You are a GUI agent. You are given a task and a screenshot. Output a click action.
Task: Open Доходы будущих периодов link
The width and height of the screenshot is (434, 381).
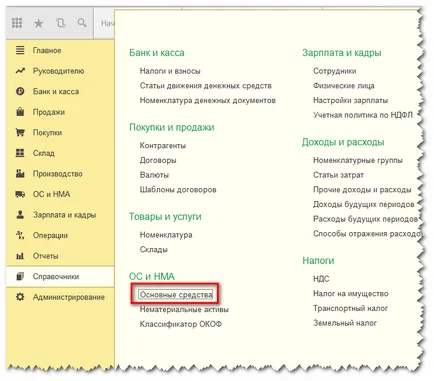pyautogui.click(x=364, y=204)
